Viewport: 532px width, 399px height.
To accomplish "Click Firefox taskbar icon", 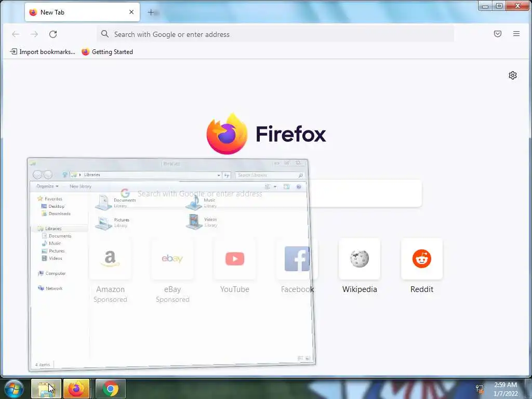I will [x=77, y=389].
